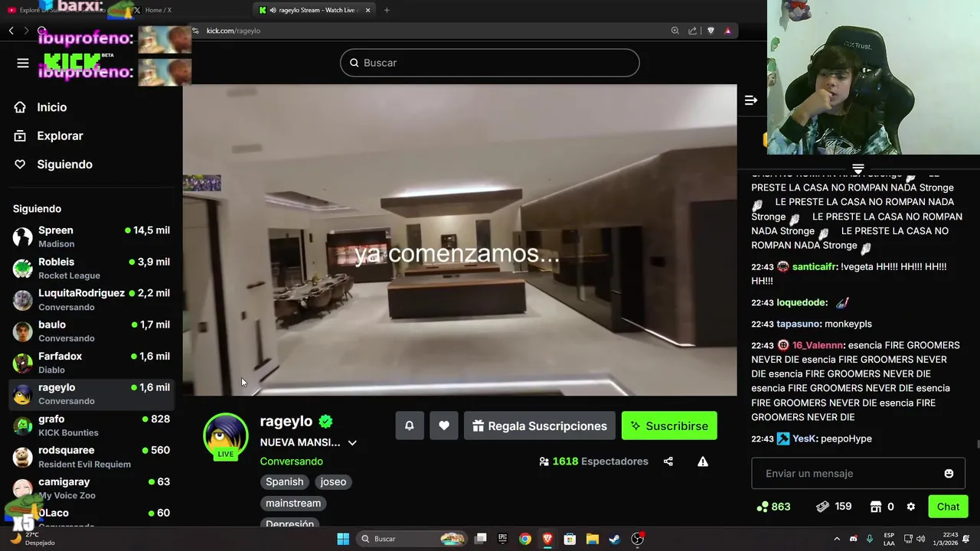Close the rageylo Stream browser tab
980x551 pixels.
[x=367, y=10]
